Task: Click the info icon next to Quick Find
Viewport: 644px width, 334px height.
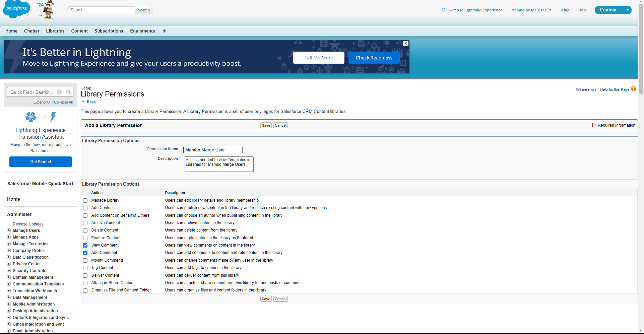Action: tap(59, 92)
